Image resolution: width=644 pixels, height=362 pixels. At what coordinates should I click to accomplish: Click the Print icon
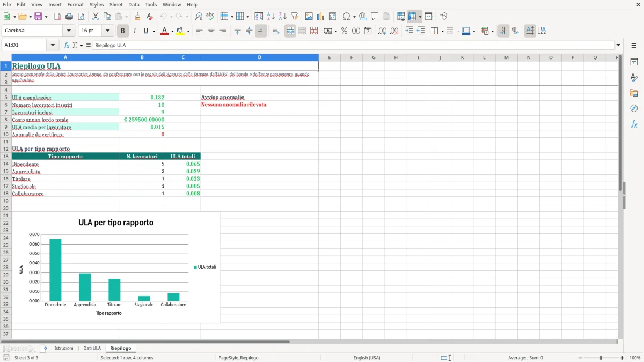point(69,17)
